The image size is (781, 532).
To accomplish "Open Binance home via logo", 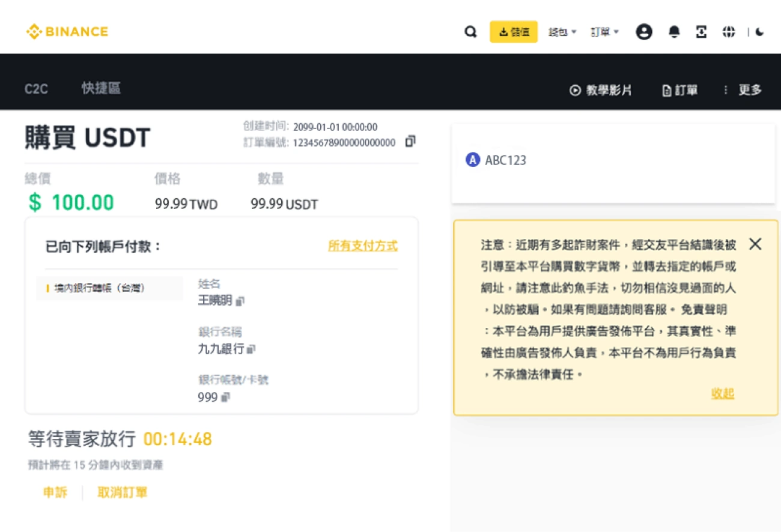I will click(x=66, y=32).
